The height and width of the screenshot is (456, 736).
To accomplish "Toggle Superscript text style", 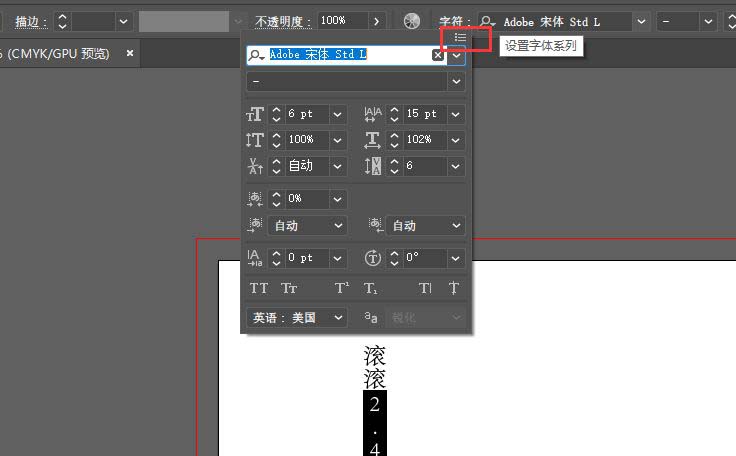I will pyautogui.click(x=342, y=288).
